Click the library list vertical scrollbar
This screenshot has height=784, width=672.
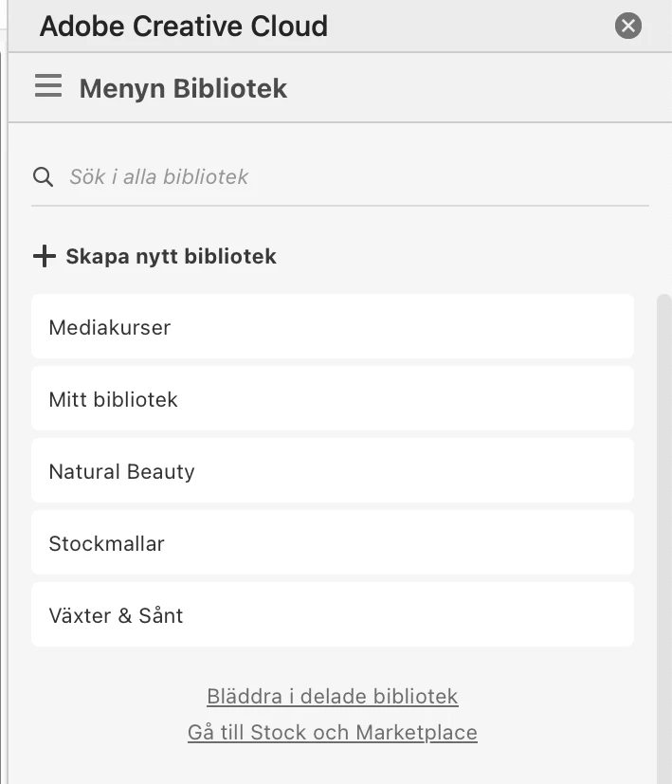(664, 539)
